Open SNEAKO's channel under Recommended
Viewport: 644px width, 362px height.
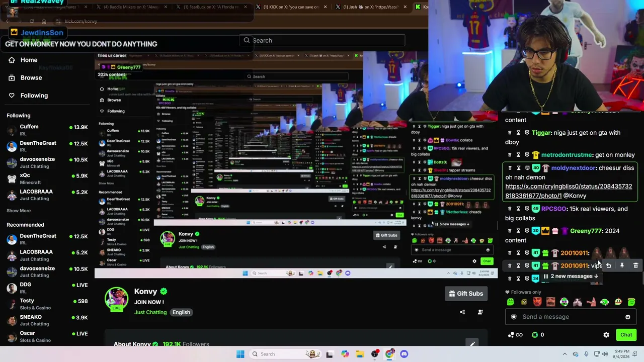(x=47, y=320)
